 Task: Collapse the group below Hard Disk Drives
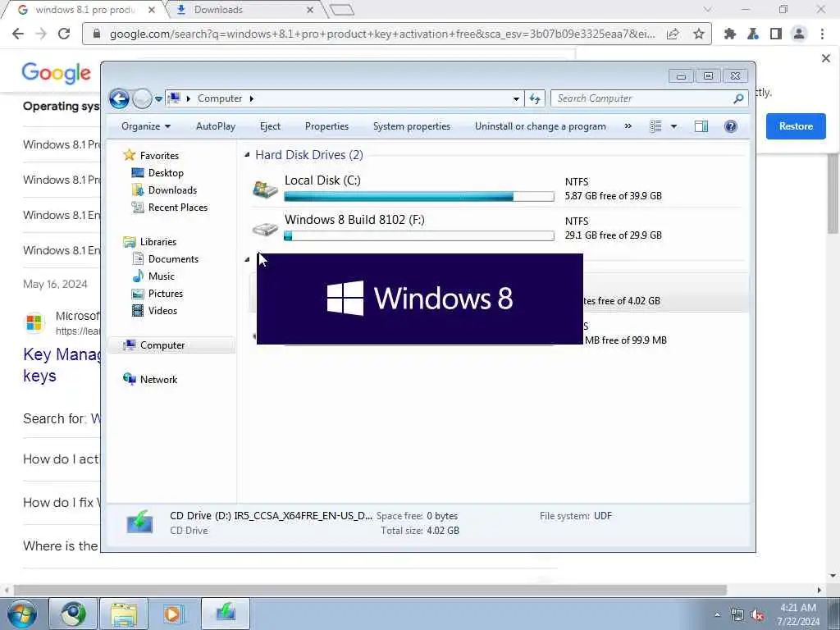pos(247,259)
